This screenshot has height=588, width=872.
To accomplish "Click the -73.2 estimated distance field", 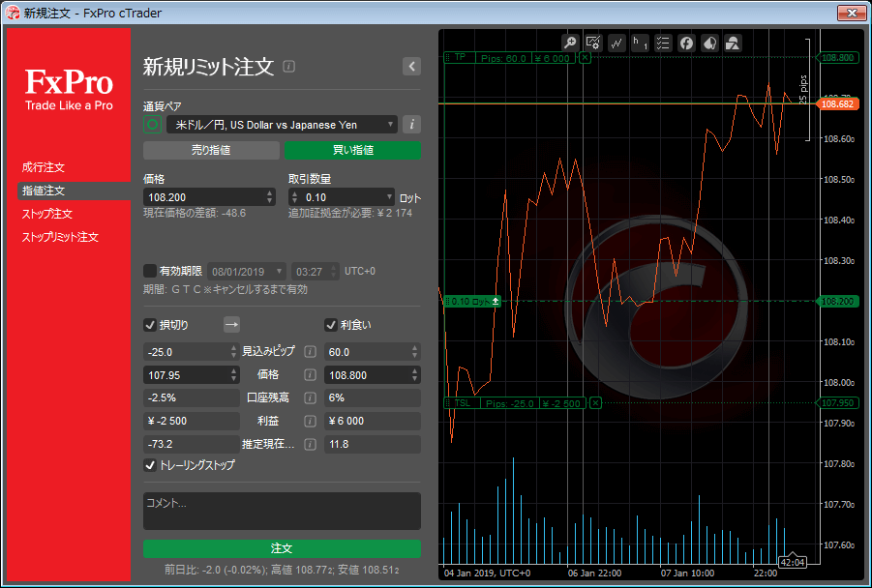I will [x=192, y=444].
